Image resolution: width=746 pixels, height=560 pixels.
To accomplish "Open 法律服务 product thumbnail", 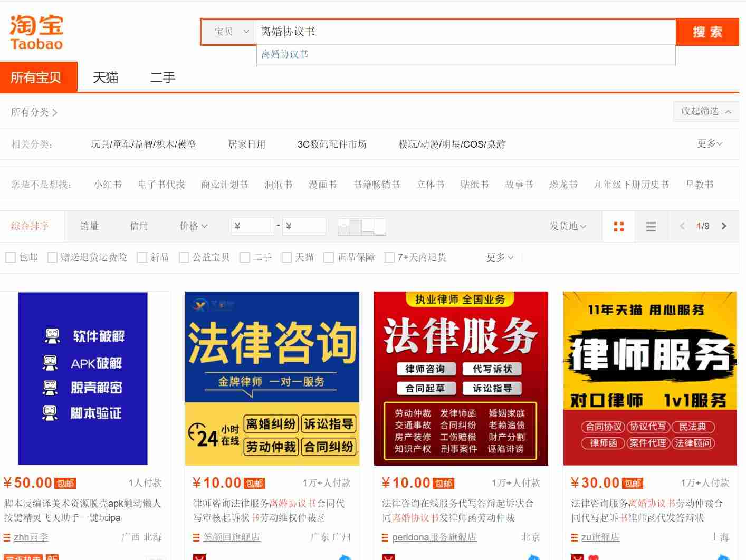I will tap(461, 379).
